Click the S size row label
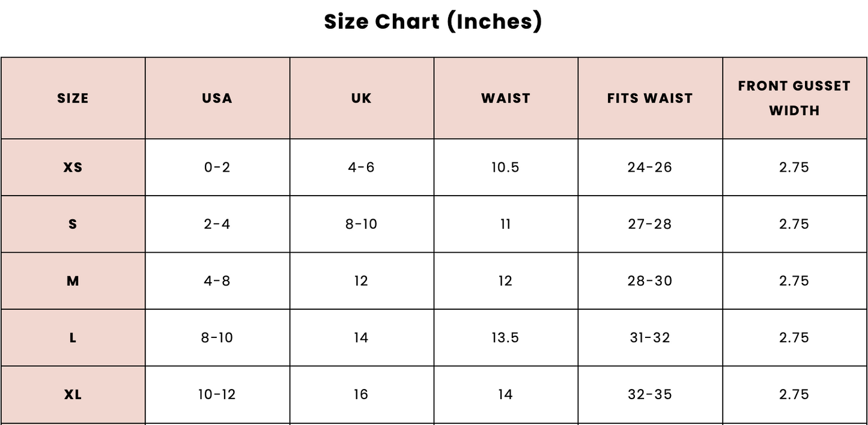Screen dimensions: 868x425 pos(73,224)
